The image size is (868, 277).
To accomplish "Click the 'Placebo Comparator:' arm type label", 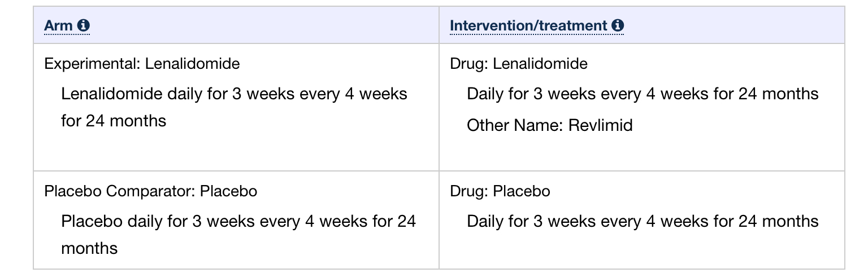I will click(x=120, y=191).
